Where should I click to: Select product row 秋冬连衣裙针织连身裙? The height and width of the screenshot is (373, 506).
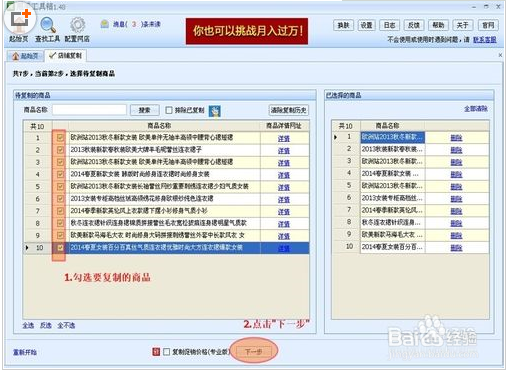pos(167,223)
